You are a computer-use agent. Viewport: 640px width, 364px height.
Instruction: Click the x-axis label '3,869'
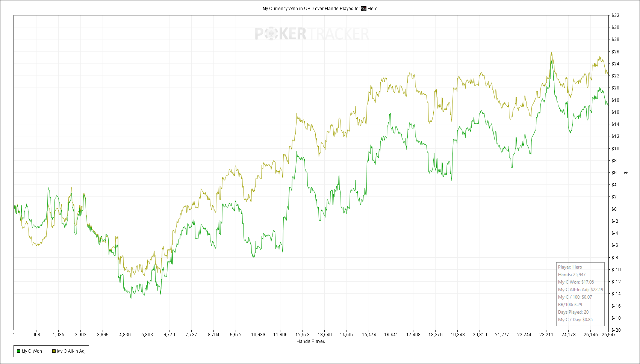tap(103, 335)
